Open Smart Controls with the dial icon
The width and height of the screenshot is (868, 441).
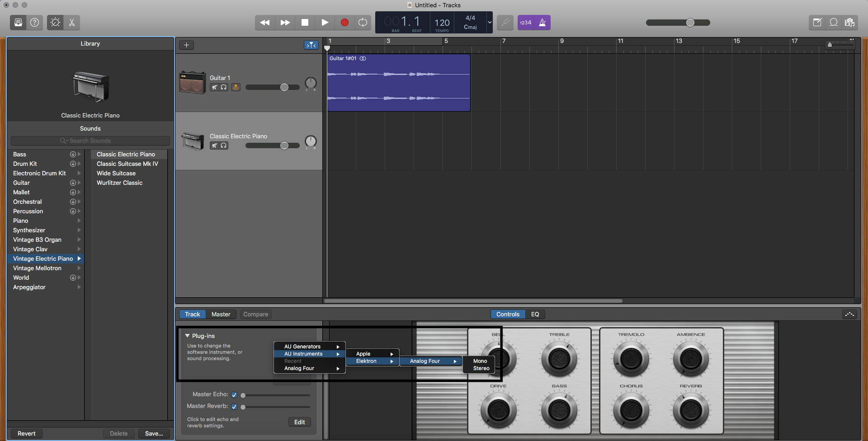coord(55,23)
